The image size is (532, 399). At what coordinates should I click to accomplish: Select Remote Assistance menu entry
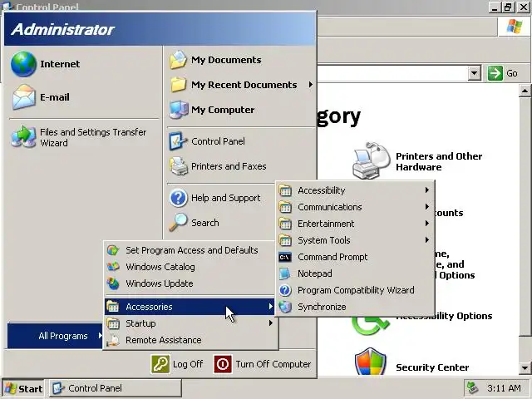(x=190, y=340)
